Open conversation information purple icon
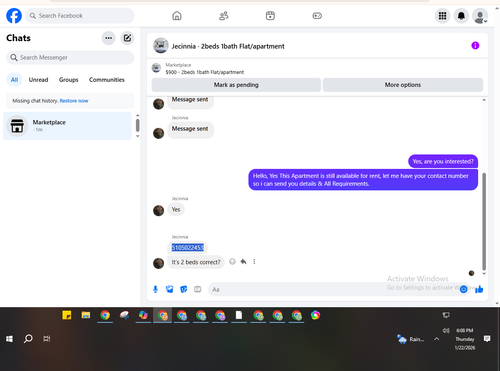This screenshot has height=371, width=500. point(475,46)
